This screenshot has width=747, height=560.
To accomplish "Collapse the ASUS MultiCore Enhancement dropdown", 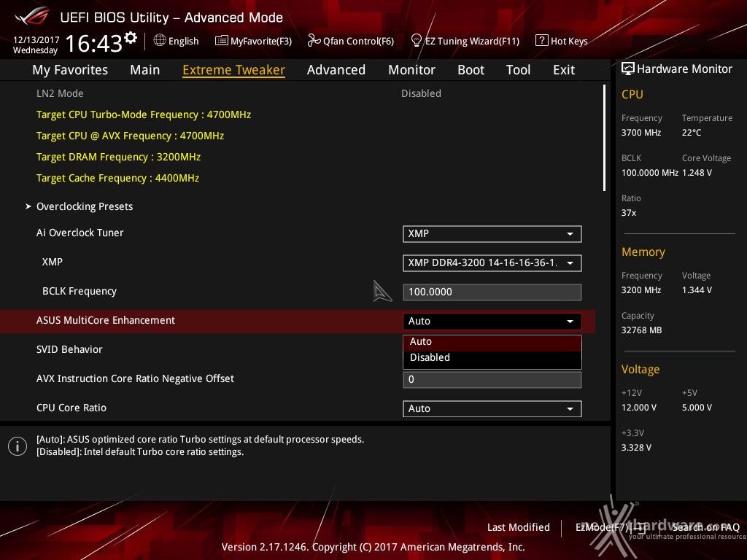I will click(492, 321).
